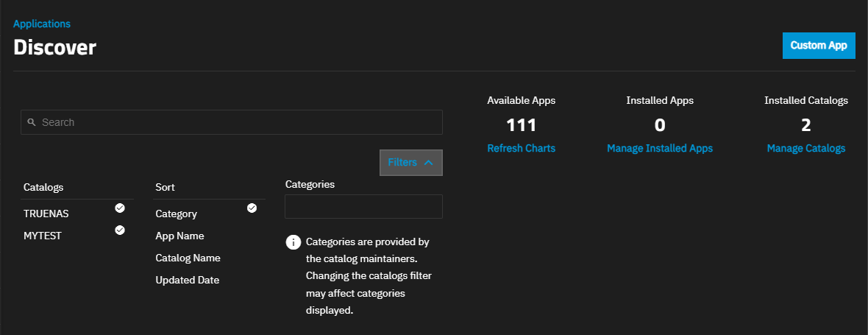The height and width of the screenshot is (335, 868).
Task: Collapse the Filters panel
Action: point(410,163)
